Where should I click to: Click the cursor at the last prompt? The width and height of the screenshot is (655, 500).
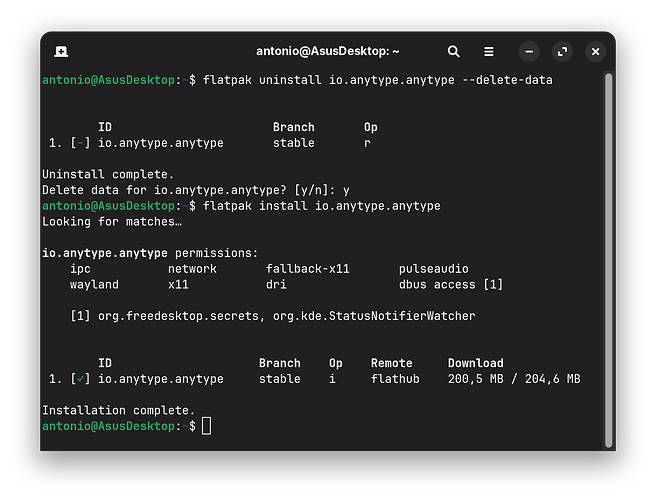[x=206, y=426]
